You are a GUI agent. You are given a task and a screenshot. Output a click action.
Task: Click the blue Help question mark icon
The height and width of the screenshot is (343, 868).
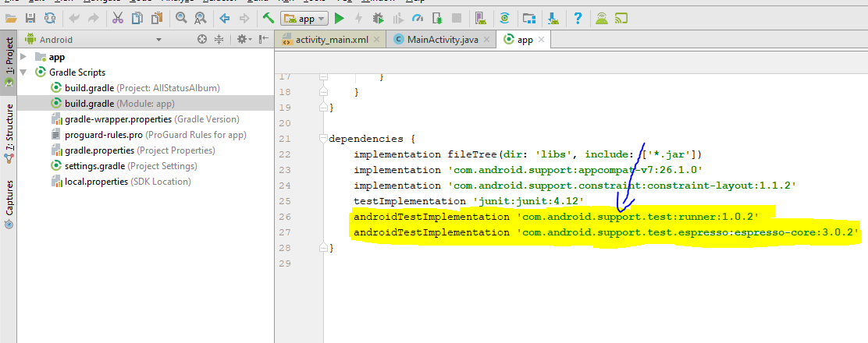(578, 18)
